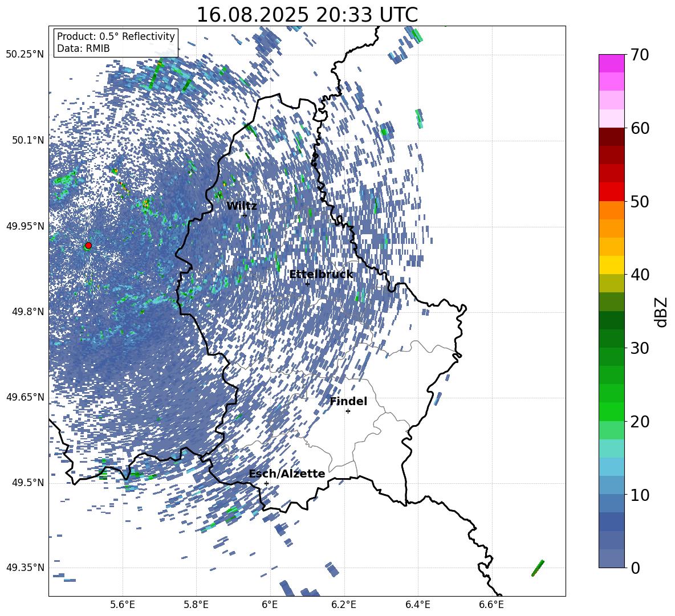The height and width of the screenshot is (616, 675).
Task: Click the 49.65°N latitude label
Action: point(25,397)
